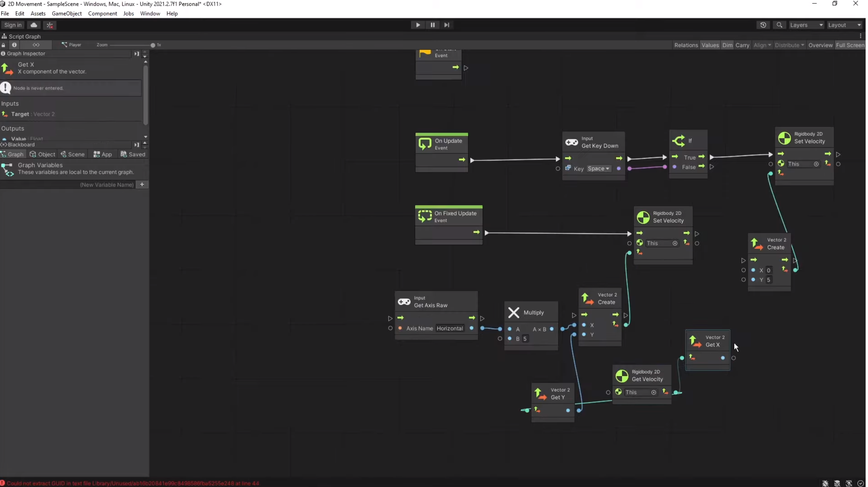868x487 pixels.
Task: Add new variable with plus button
Action: pyautogui.click(x=142, y=185)
